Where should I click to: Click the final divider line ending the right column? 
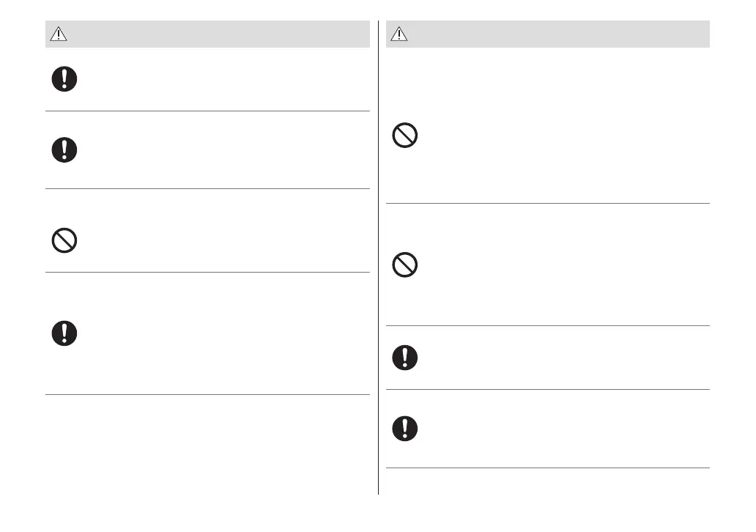pyautogui.click(x=548, y=468)
